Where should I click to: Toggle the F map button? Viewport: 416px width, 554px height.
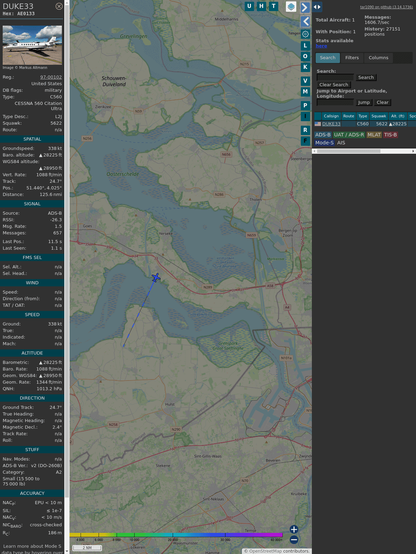click(x=305, y=141)
